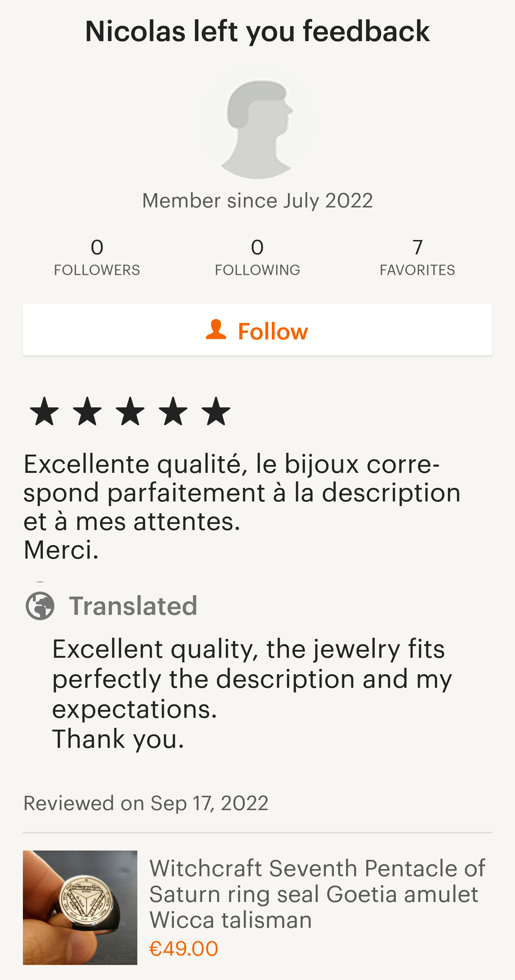Show Nicolas's 7 Favorites
This screenshot has width=515, height=980.
click(417, 257)
